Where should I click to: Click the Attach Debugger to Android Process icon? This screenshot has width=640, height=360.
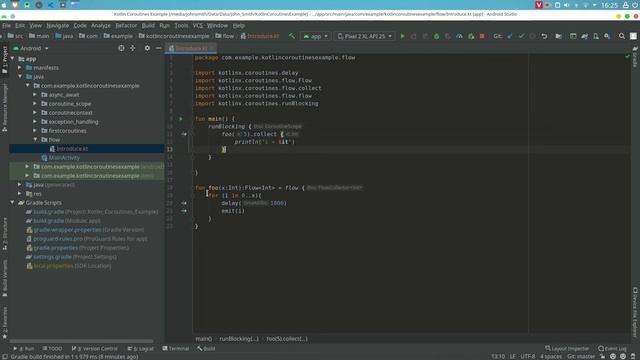[x=471, y=36]
